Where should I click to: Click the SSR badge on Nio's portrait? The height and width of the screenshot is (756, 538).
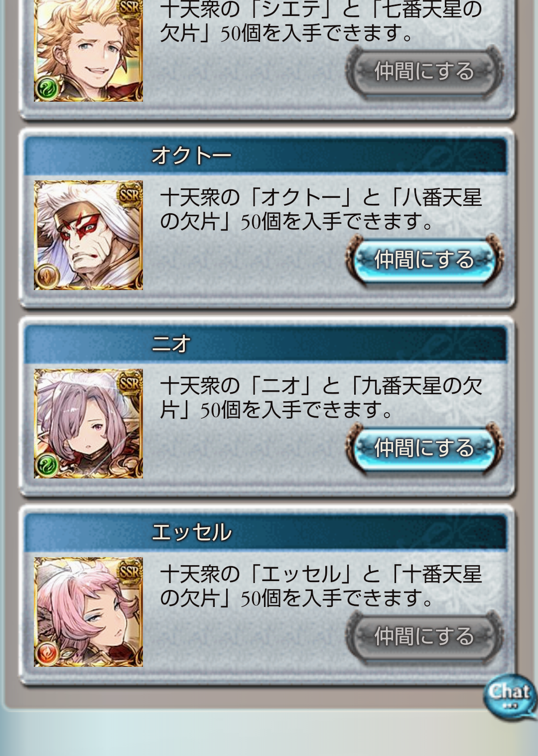(130, 382)
